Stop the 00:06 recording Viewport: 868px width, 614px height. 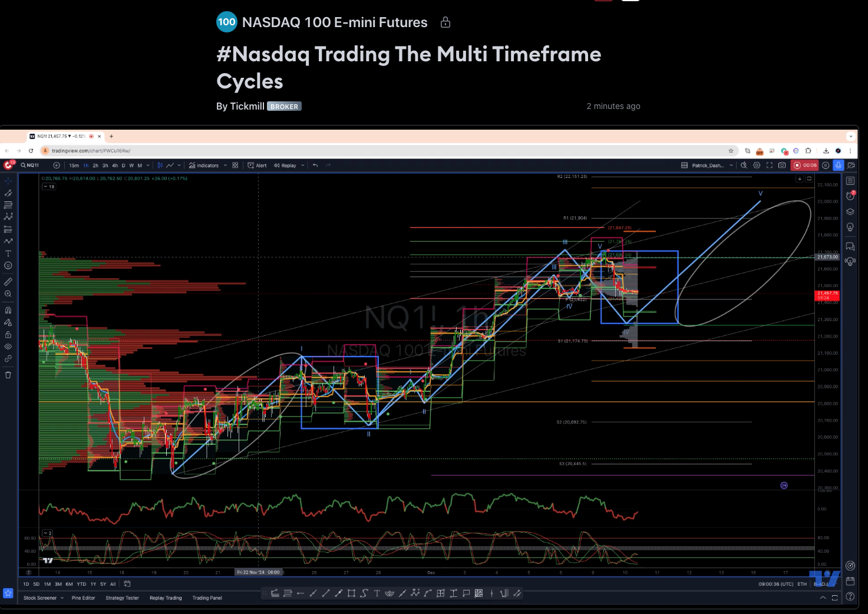coord(805,166)
